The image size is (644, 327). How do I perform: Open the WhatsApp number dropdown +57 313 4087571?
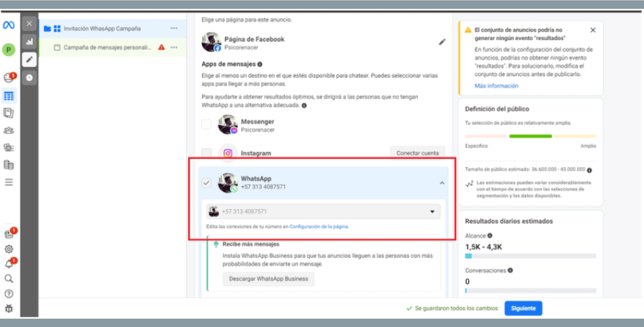pos(323,212)
